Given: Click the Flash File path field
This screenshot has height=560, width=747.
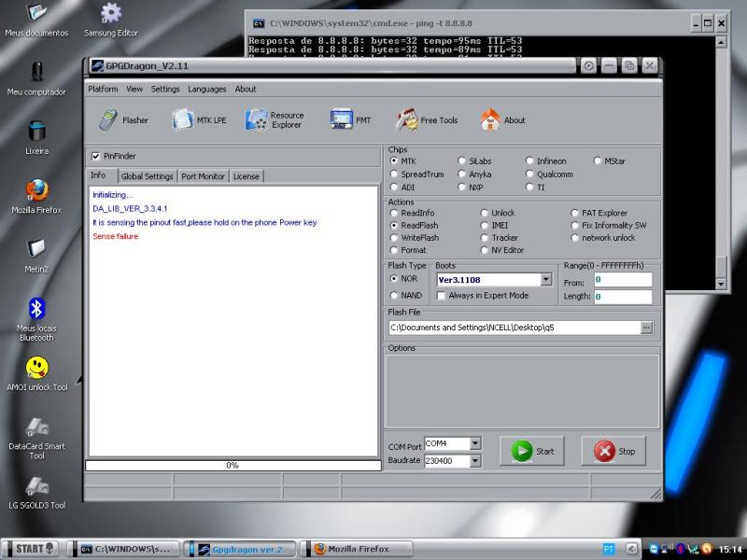Looking at the screenshot, I should [x=515, y=328].
